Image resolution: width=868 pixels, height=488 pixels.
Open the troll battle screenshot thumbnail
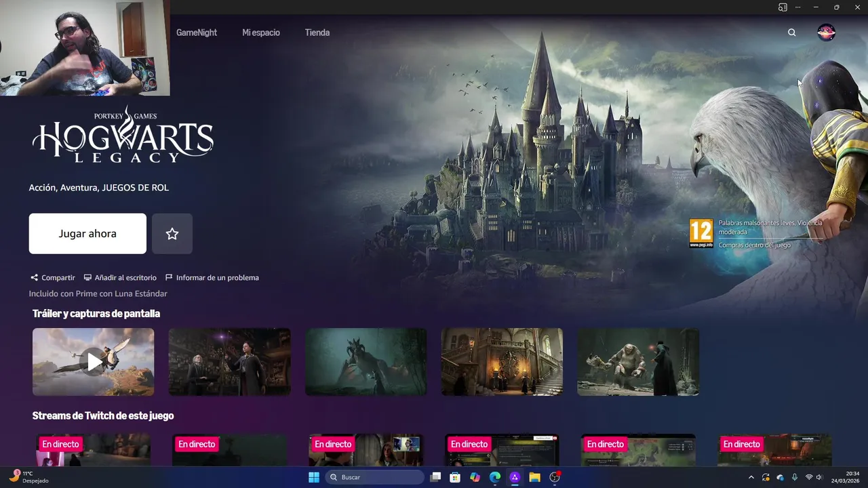(x=638, y=362)
